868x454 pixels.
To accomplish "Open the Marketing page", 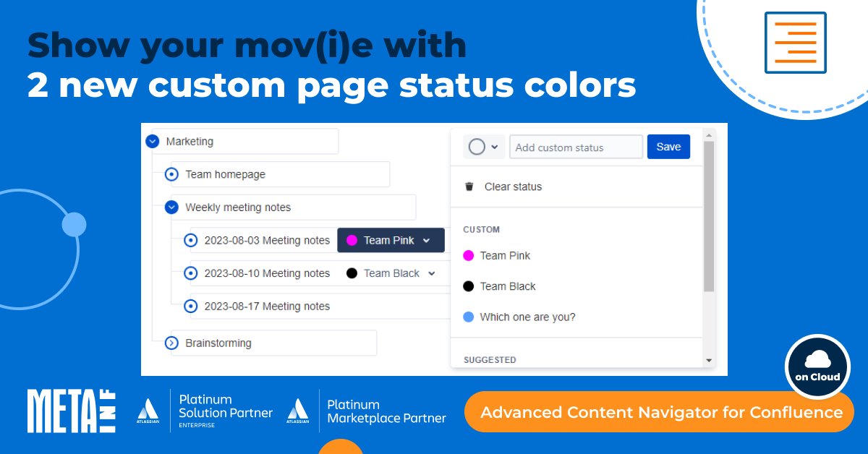I will click(x=190, y=142).
